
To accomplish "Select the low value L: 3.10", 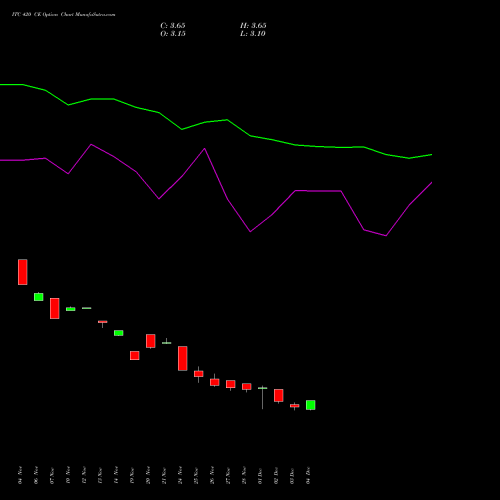I will [253, 34].
